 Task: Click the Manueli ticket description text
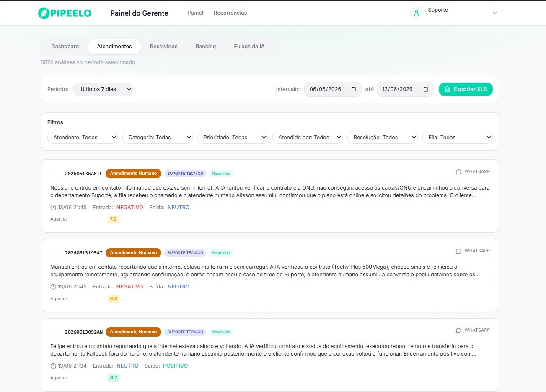[265, 271]
